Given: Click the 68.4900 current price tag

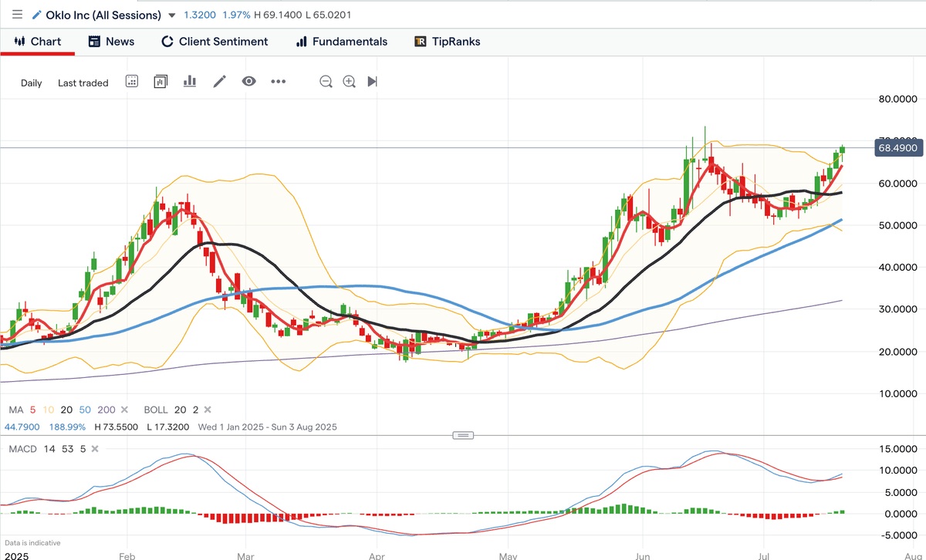Looking at the screenshot, I should tap(898, 147).
